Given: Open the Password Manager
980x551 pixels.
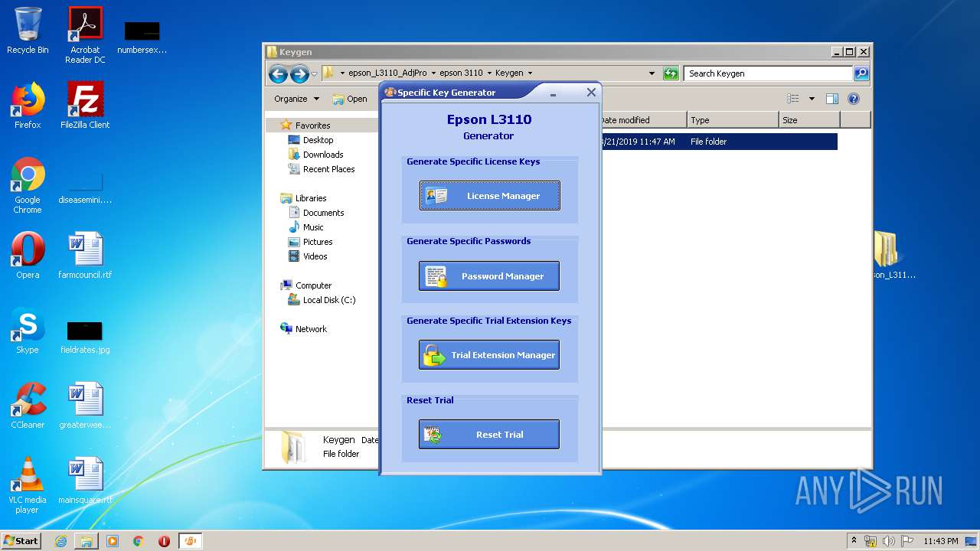Looking at the screenshot, I should (x=488, y=275).
